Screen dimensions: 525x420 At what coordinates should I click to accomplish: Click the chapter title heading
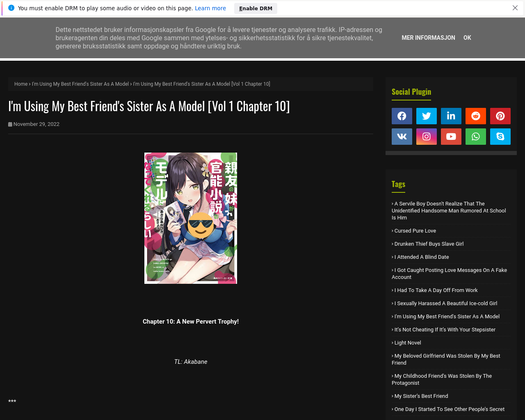pos(149,107)
